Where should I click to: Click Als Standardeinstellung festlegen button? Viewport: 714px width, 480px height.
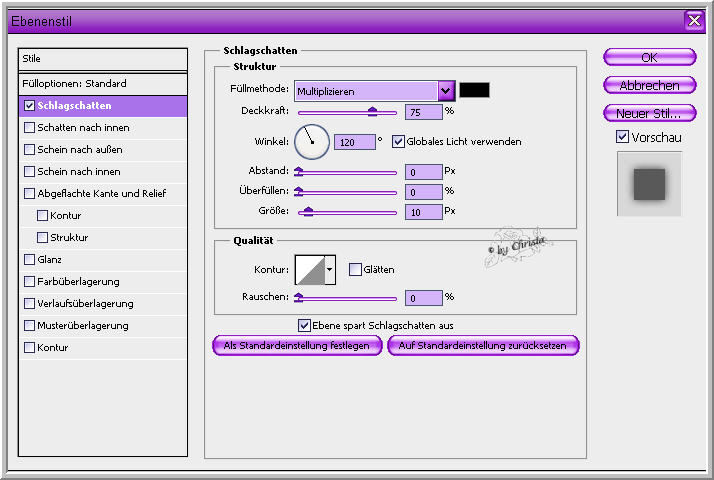(x=297, y=346)
